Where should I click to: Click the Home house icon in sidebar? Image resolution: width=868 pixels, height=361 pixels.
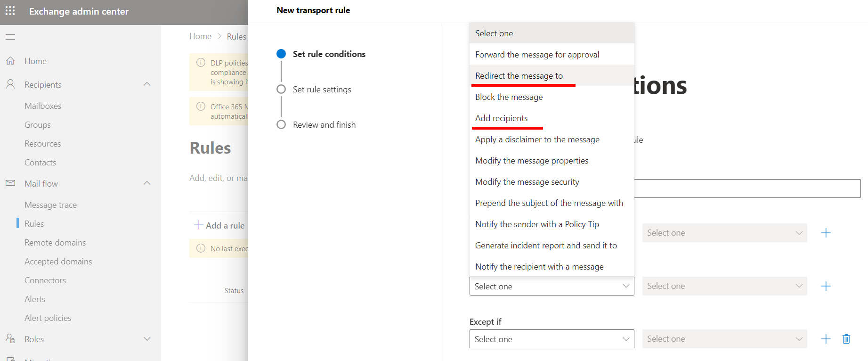tap(10, 61)
